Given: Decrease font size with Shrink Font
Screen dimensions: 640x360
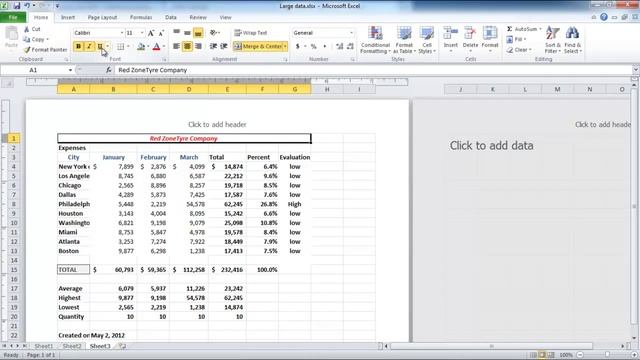Looking at the screenshot, I should pyautogui.click(x=161, y=33).
